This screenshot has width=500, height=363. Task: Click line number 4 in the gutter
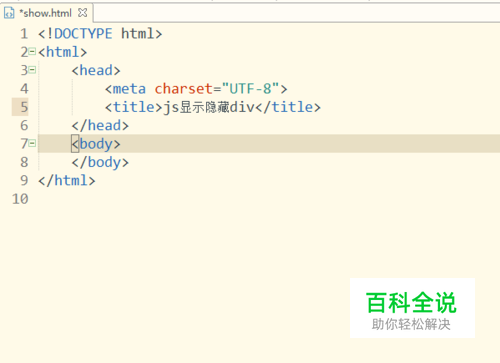(x=24, y=89)
